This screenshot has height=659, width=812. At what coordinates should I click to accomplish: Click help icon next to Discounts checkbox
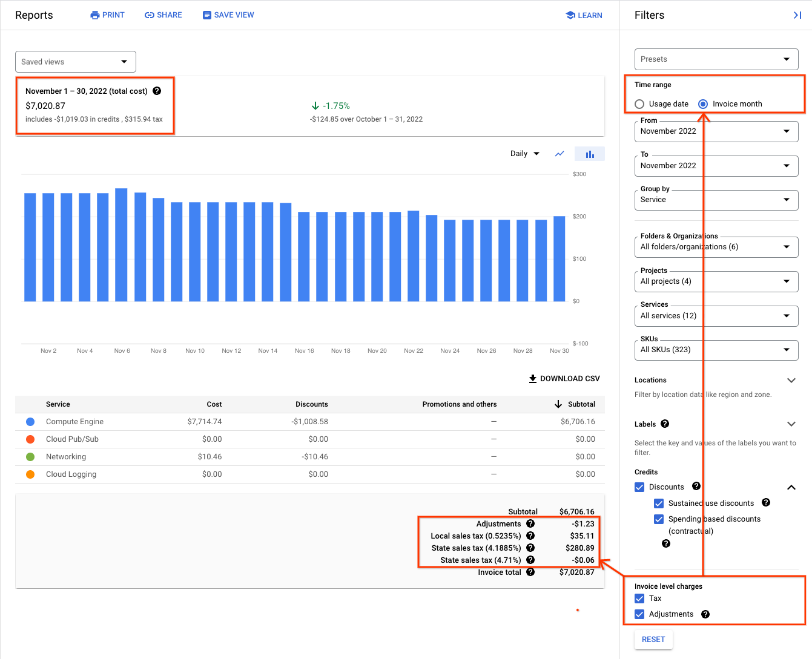point(696,486)
